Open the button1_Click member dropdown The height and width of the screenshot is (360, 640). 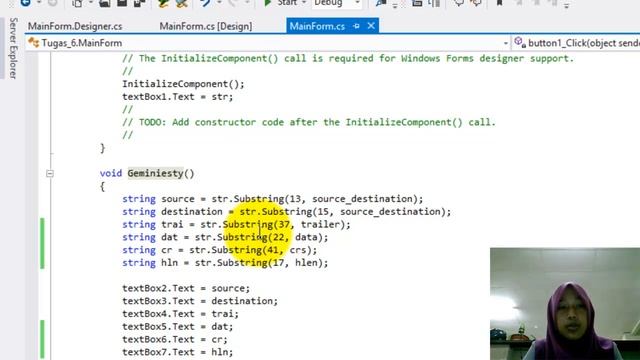[576, 43]
